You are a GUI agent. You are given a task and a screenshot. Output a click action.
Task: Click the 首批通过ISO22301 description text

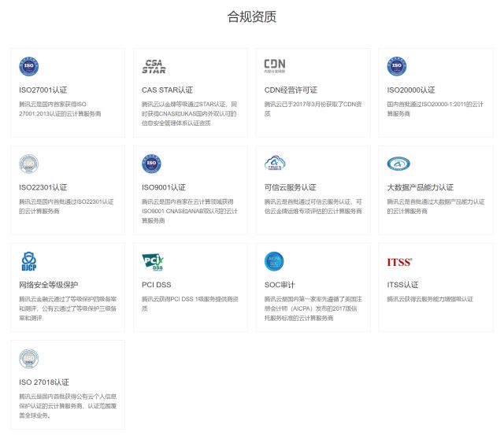pyautogui.click(x=66, y=206)
